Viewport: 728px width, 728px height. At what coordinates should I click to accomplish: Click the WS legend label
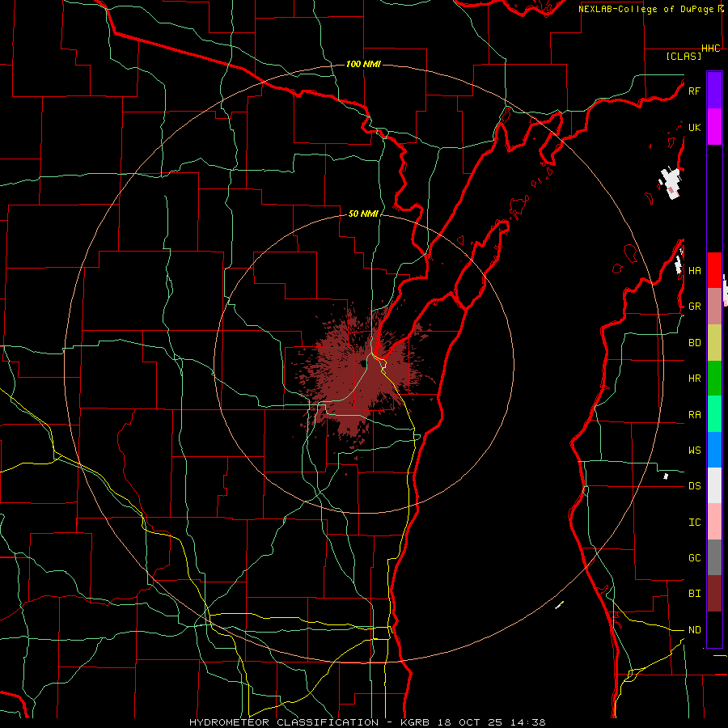point(694,450)
